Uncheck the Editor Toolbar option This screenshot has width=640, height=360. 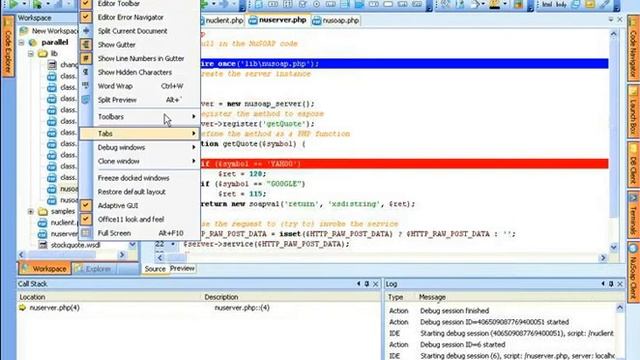pos(86,4)
